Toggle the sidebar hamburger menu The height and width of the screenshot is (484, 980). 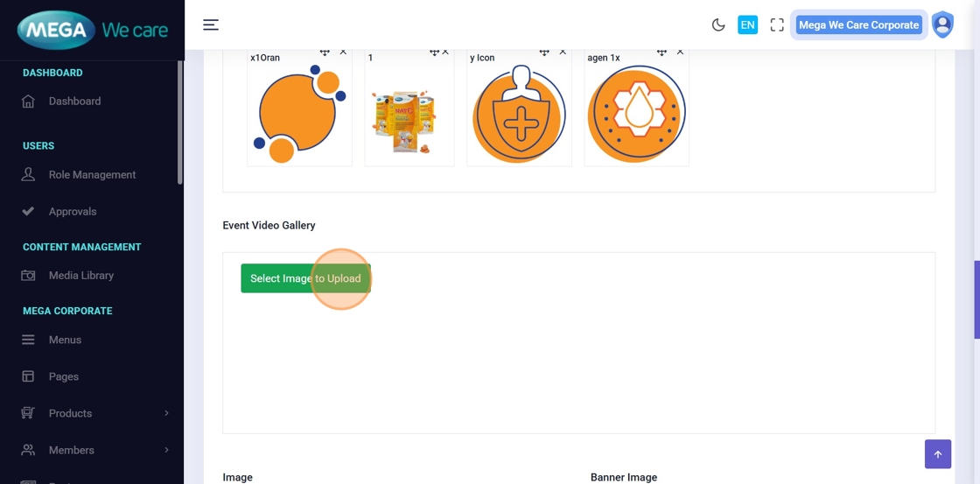[211, 25]
